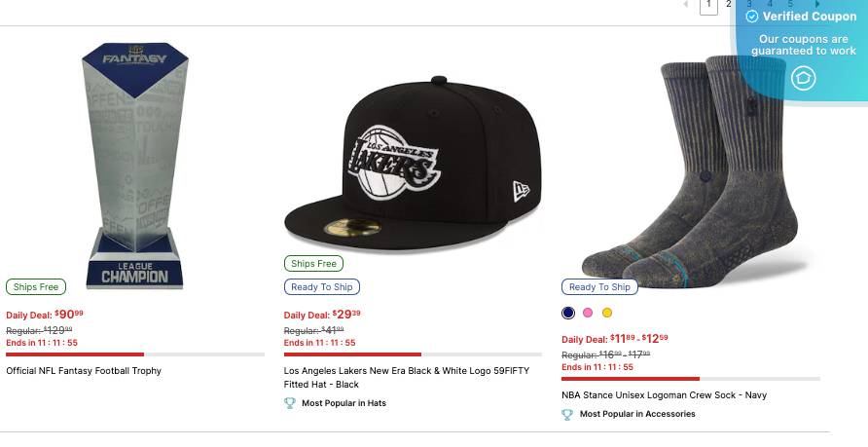The height and width of the screenshot is (447, 868).
Task: Pick the yellow sock color option
Action: click(x=607, y=313)
